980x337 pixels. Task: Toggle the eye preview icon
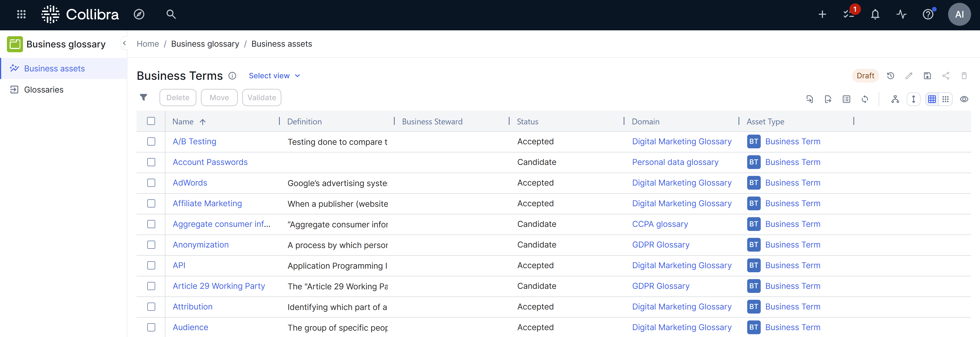pos(964,99)
